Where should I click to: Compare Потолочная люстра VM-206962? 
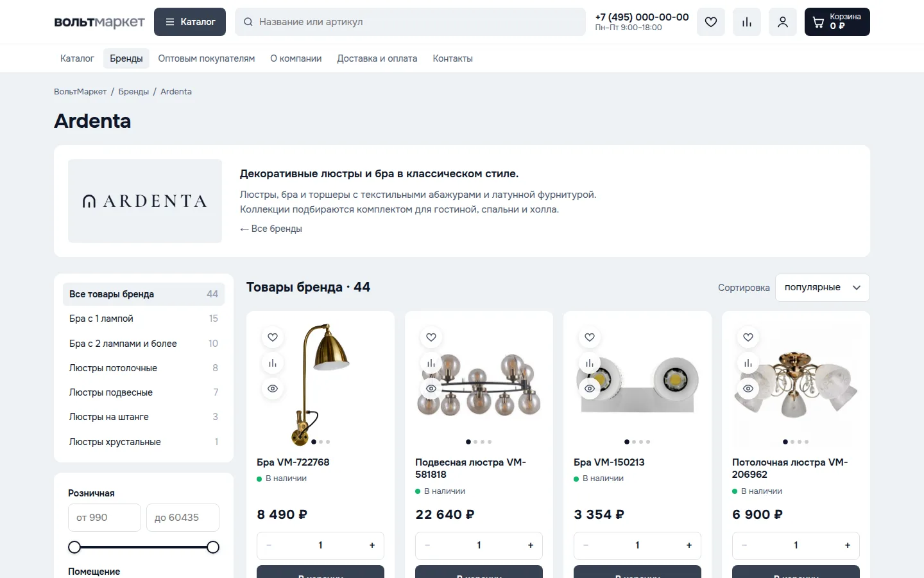tap(748, 363)
